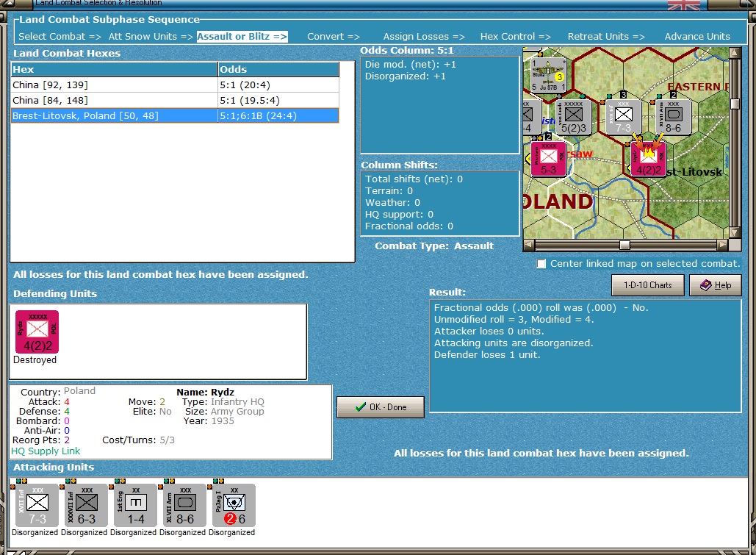Click Assault or Blitz subphase step
The width and height of the screenshot is (756, 555).
pos(242,37)
